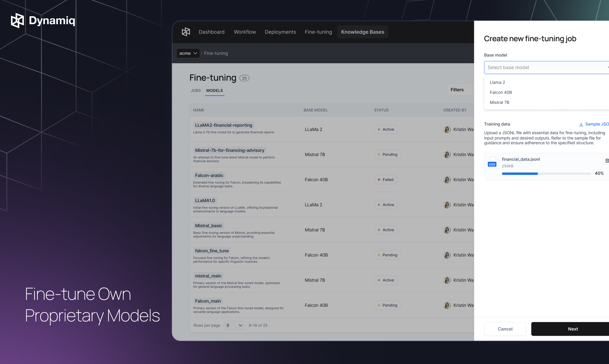
Task: Click the Active badge for LLaMA2-financial-reporting
Action: tap(386, 129)
